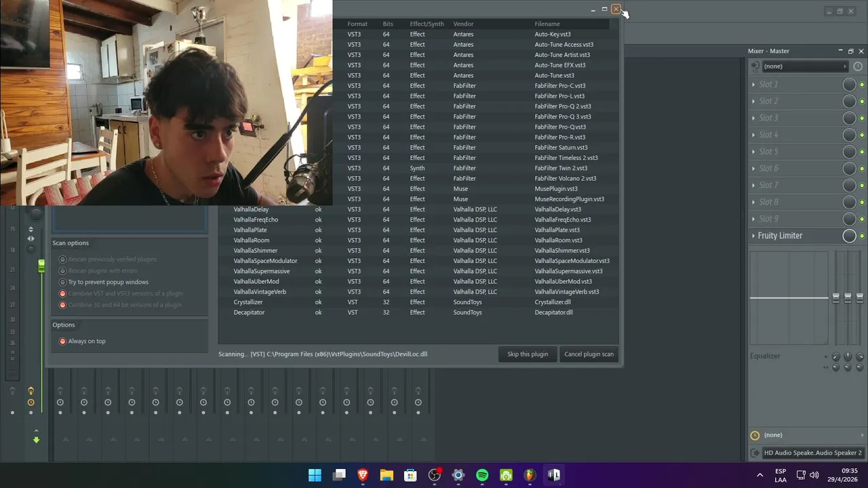Screen dimensions: 868x488
Task: Click mixer audio input source icon
Action: [755, 66]
